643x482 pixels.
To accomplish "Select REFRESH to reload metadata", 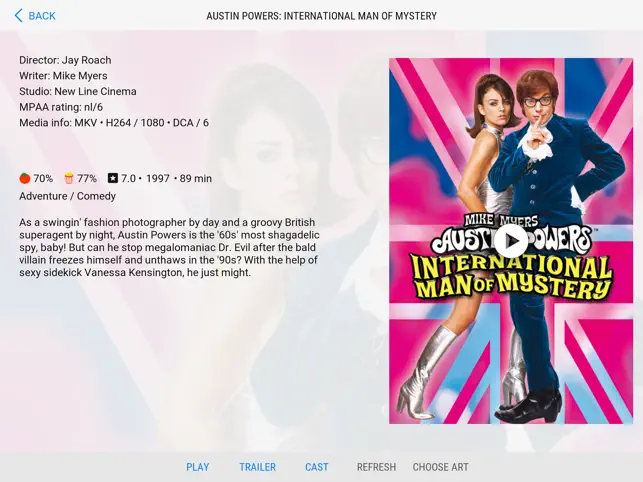I will click(376, 467).
